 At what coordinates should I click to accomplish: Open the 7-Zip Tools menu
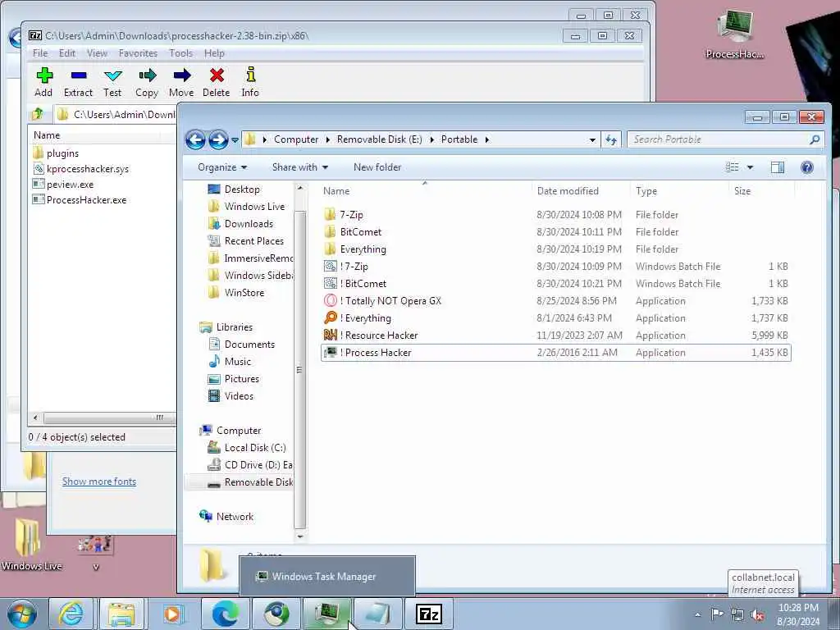tap(181, 53)
